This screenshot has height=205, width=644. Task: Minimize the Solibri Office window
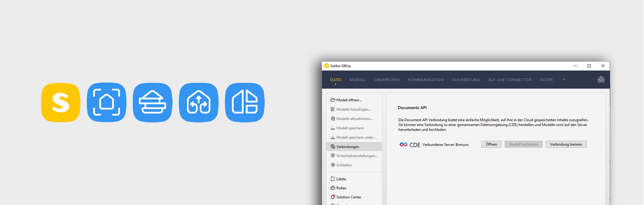click(576, 66)
